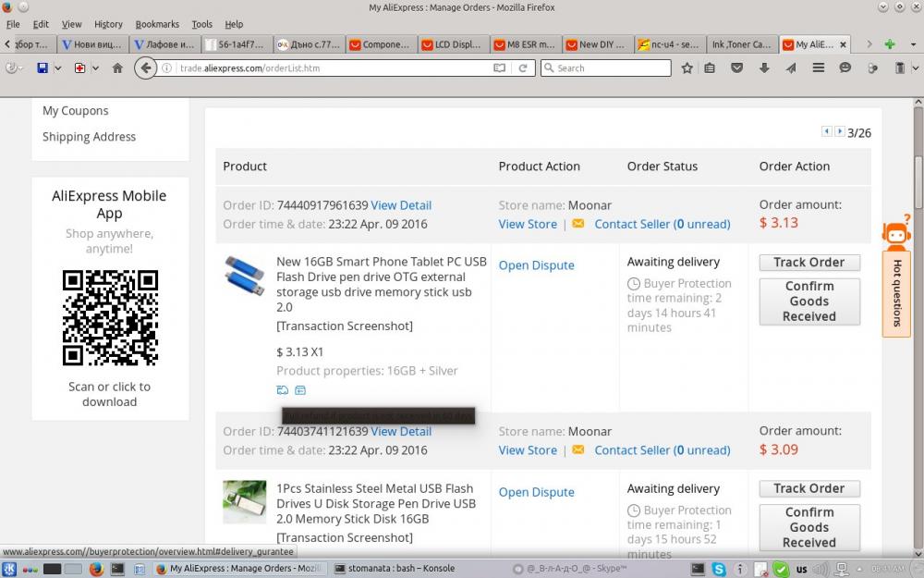This screenshot has width=924, height=578.
Task: Click the envelope icon beside Moonar $ 3.13 order
Action: (x=578, y=224)
